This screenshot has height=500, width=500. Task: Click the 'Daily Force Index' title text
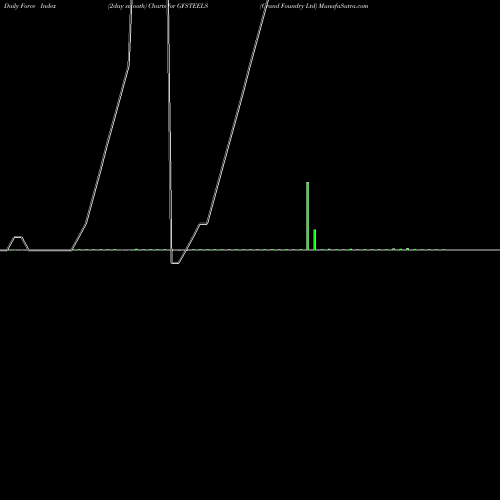tap(30, 6)
